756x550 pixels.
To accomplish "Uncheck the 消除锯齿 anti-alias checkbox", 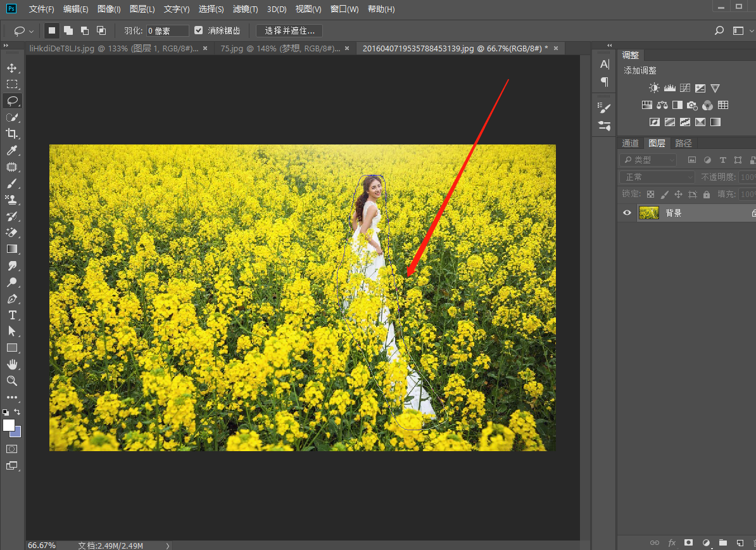I will click(199, 30).
